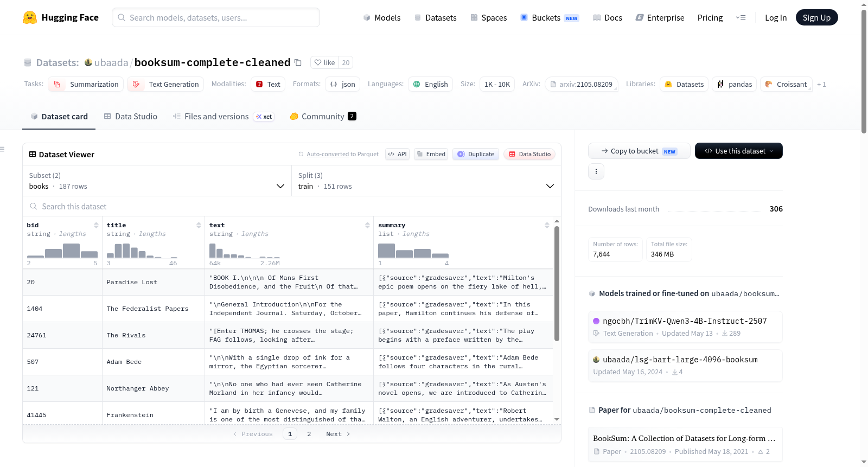Go to the Next page of rows
This screenshot has width=868, height=467.
338,434
